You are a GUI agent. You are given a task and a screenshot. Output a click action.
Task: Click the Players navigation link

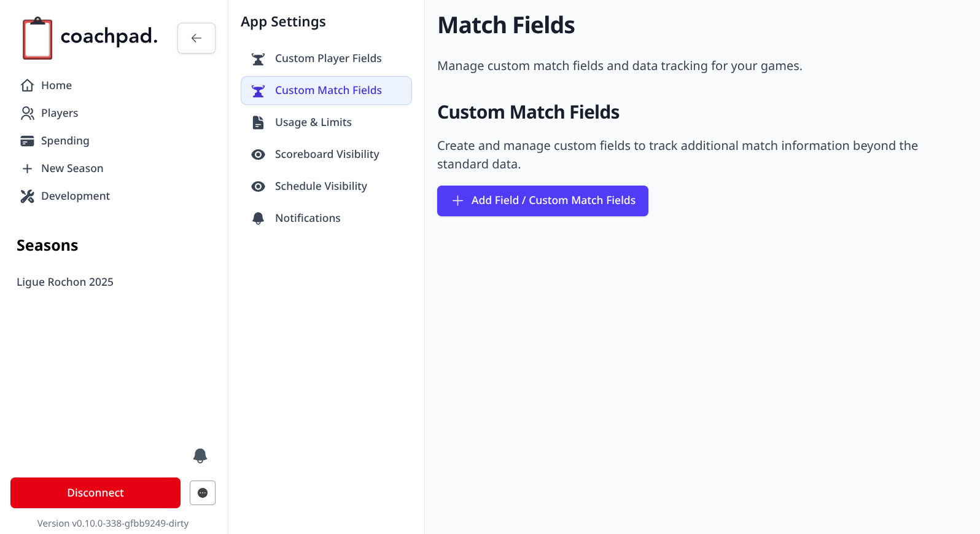click(60, 113)
